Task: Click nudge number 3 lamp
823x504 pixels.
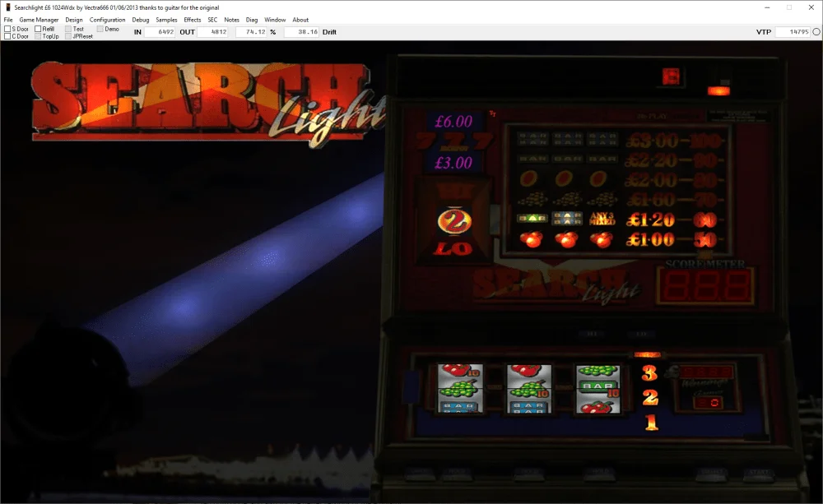Action: click(650, 373)
